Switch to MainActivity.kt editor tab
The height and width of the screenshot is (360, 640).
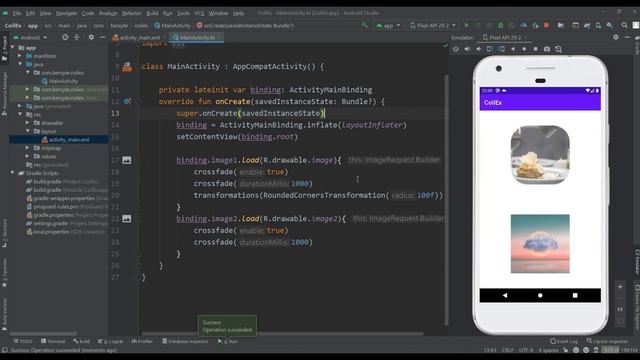(x=196, y=37)
